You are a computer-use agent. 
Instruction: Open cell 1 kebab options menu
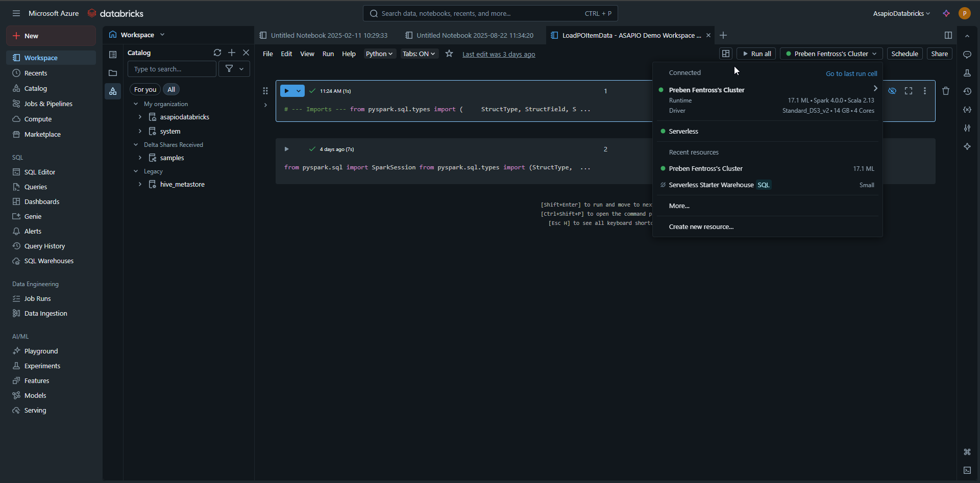point(925,91)
